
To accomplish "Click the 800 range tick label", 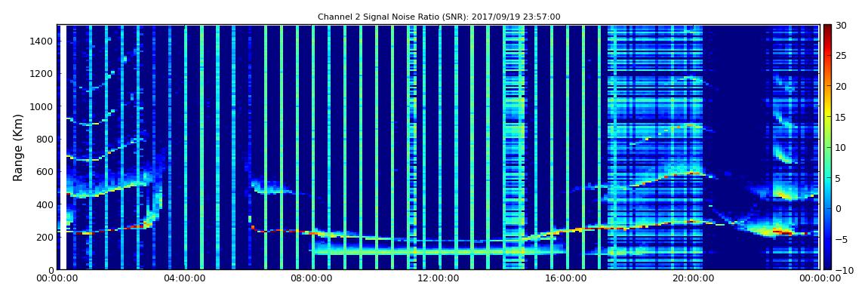I will click(46, 139).
